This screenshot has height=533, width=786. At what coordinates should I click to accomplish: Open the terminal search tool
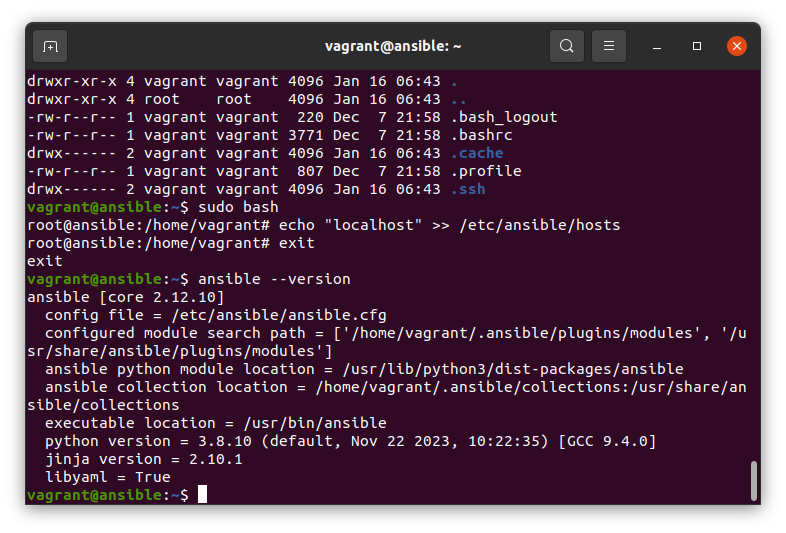pos(566,46)
